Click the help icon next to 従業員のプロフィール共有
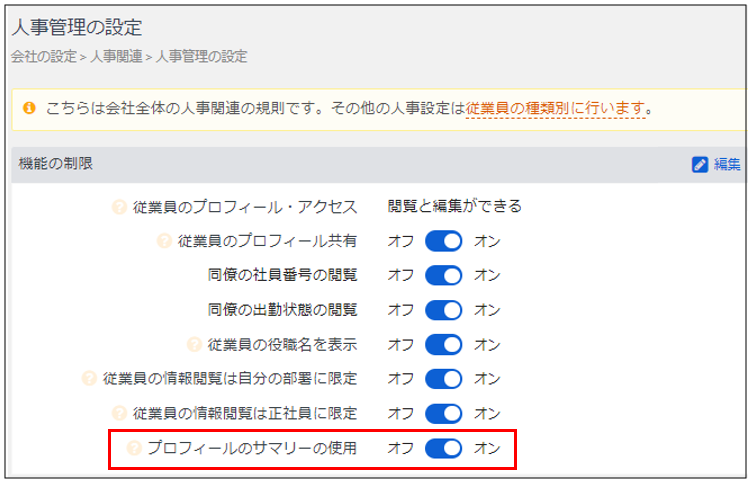This screenshot has width=748, height=482. [x=165, y=242]
